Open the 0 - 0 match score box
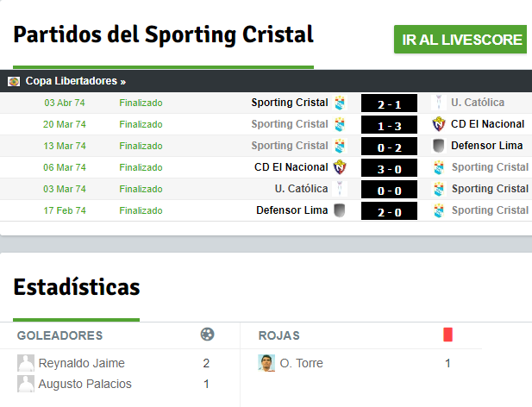The image size is (532, 407). [x=389, y=189]
